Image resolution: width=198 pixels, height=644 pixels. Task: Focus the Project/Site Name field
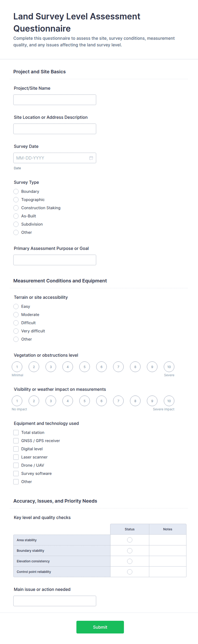click(x=55, y=100)
